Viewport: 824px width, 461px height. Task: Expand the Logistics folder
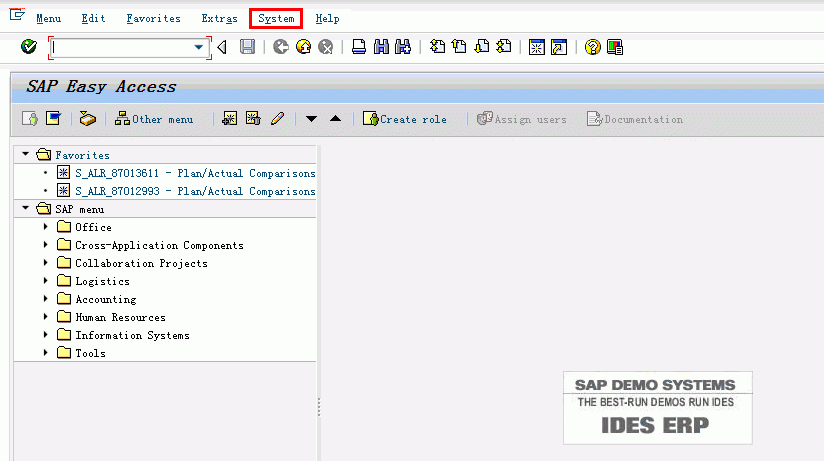(46, 281)
